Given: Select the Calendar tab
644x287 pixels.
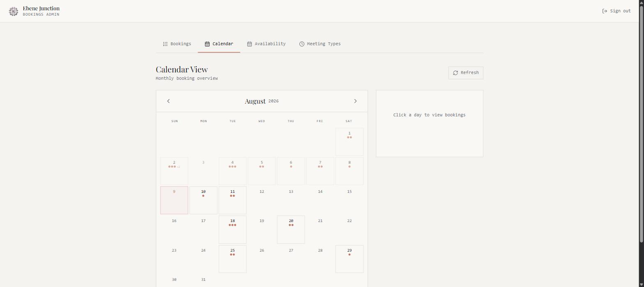Looking at the screenshot, I should point(219,44).
